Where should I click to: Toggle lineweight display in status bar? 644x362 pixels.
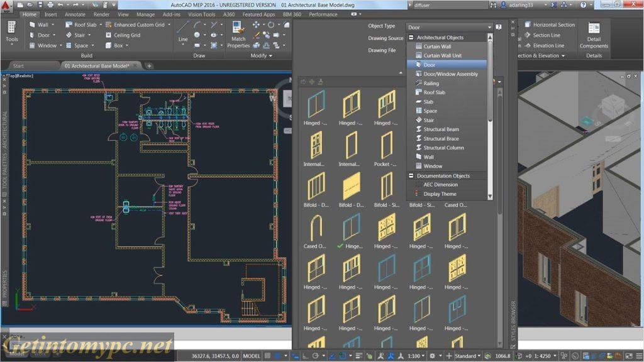(358, 356)
